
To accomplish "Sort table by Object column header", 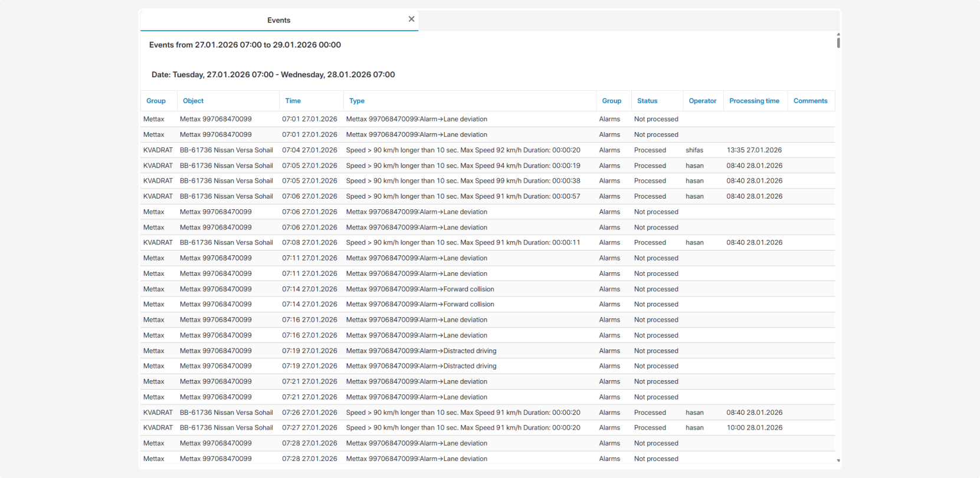I will point(193,101).
